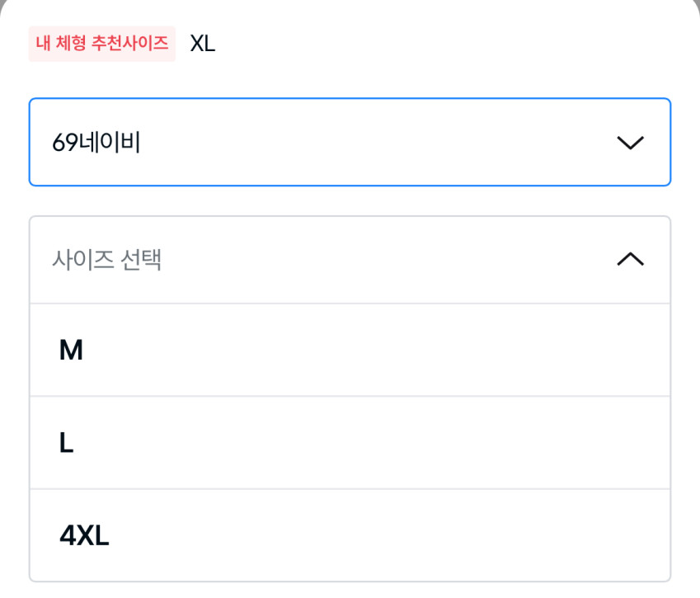
Task: Close size list using the up arrow
Action: (x=630, y=260)
